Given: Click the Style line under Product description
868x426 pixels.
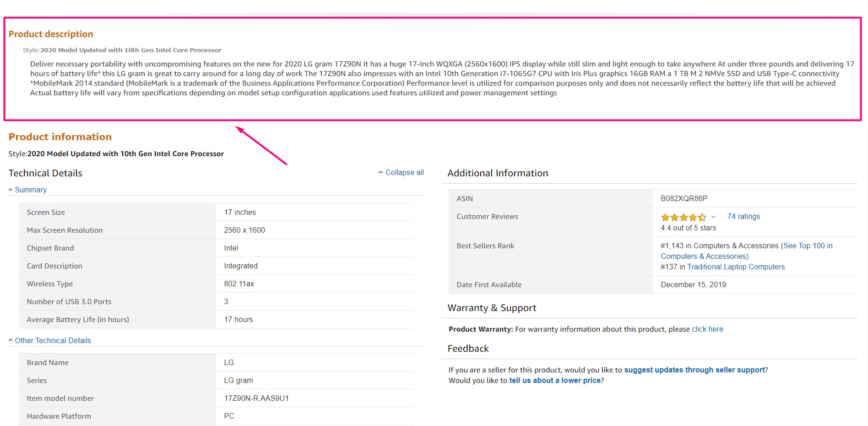Looking at the screenshot, I should (x=122, y=50).
